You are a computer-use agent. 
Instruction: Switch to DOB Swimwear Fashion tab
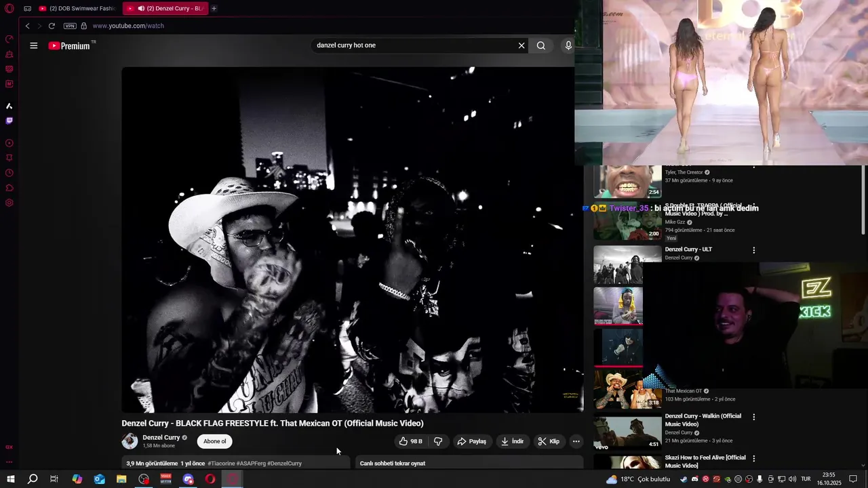point(77,9)
